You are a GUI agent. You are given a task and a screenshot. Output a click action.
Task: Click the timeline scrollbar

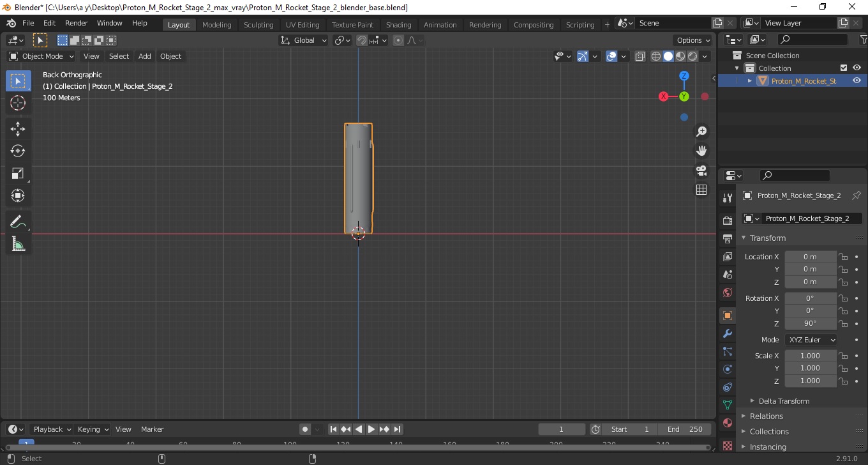click(357, 447)
